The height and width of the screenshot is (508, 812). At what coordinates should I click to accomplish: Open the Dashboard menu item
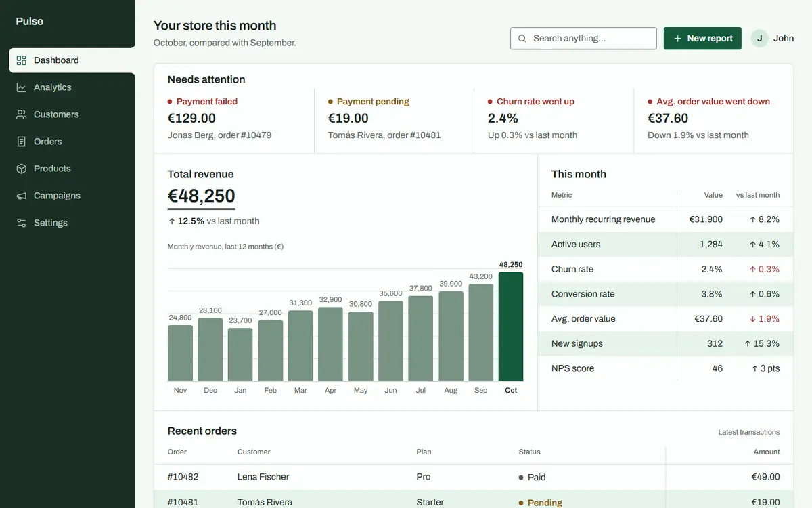tap(72, 60)
